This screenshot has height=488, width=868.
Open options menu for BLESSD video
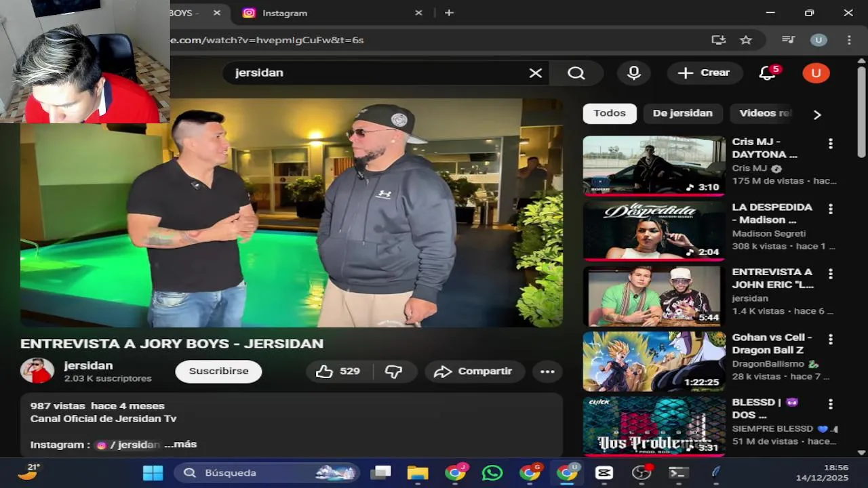click(x=830, y=404)
